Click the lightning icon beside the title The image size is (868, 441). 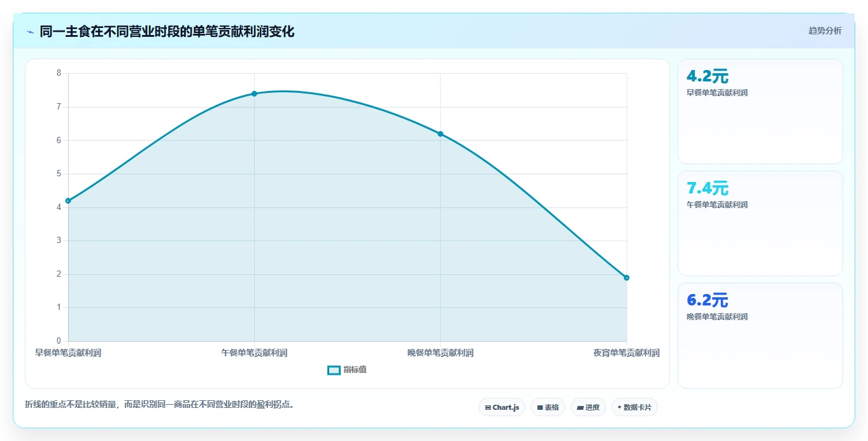30,31
